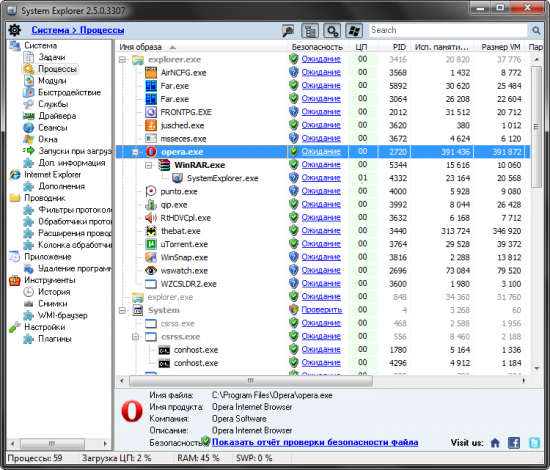Open the gear settings menu icon
Viewport: 550px width, 470px height.
(14, 30)
